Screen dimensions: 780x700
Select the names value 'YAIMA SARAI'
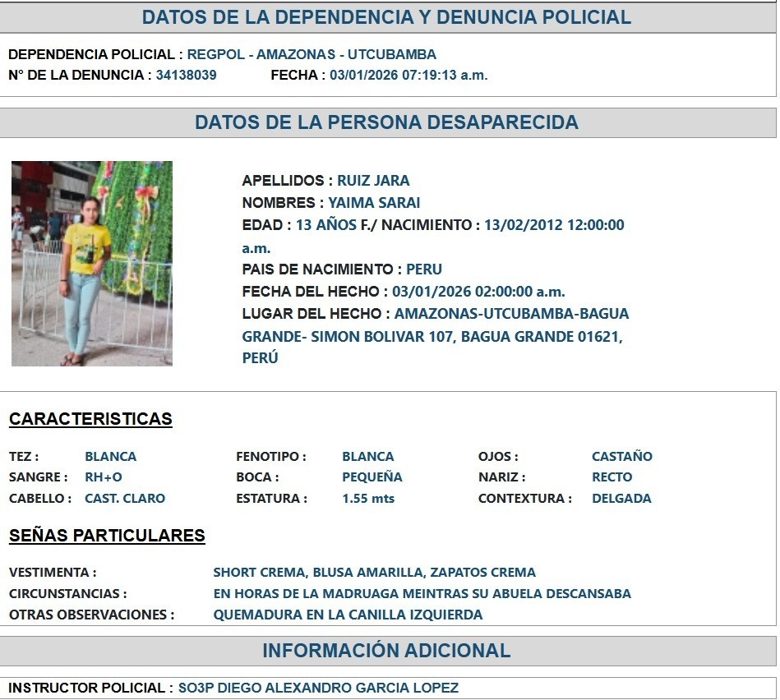click(x=374, y=203)
